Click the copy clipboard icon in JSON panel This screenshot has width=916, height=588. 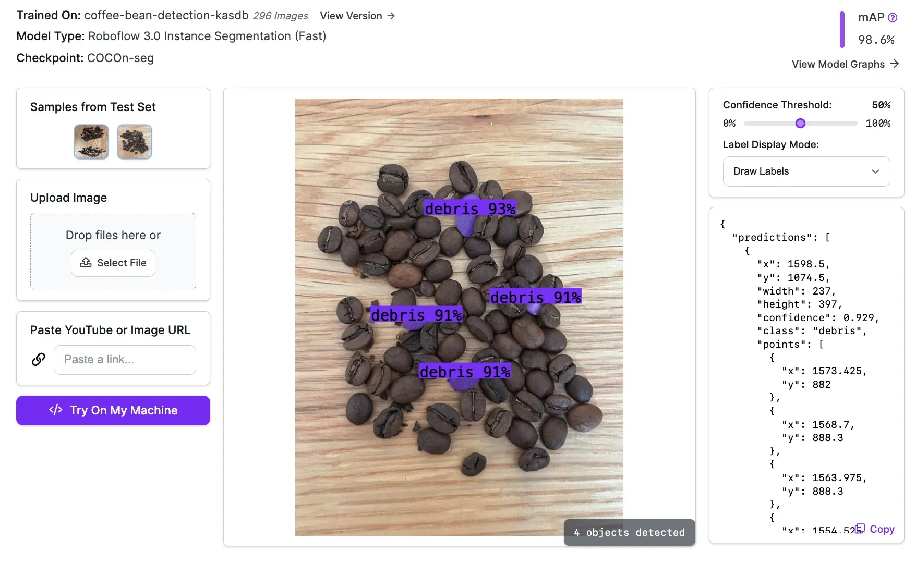pyautogui.click(x=860, y=529)
